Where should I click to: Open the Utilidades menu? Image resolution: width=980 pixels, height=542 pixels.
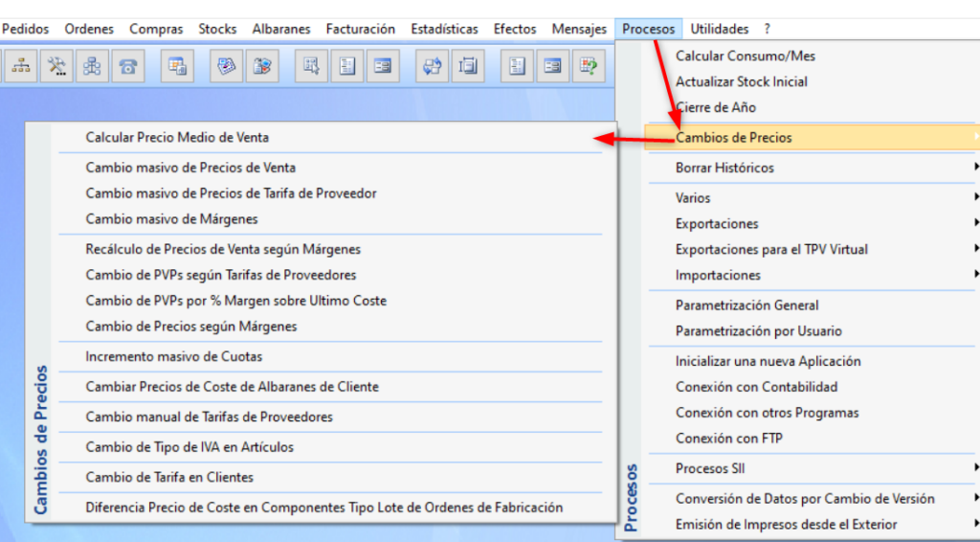720,29
